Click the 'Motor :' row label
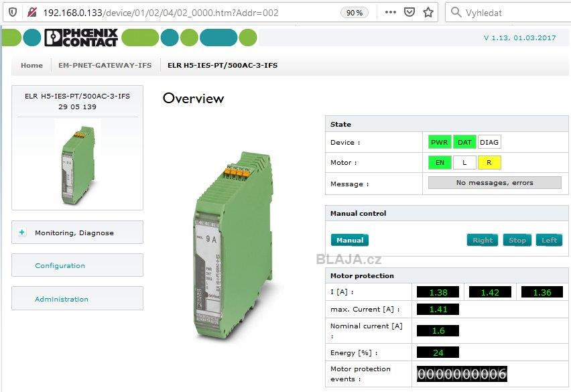 (x=343, y=163)
